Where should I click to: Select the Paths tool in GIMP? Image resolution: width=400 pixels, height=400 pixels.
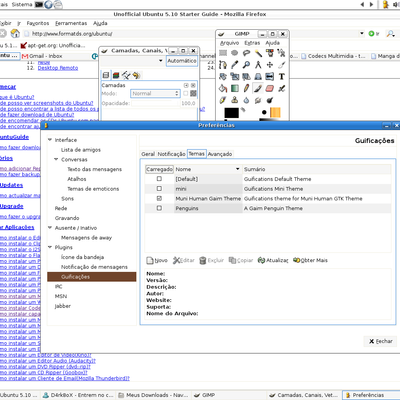click(223, 65)
